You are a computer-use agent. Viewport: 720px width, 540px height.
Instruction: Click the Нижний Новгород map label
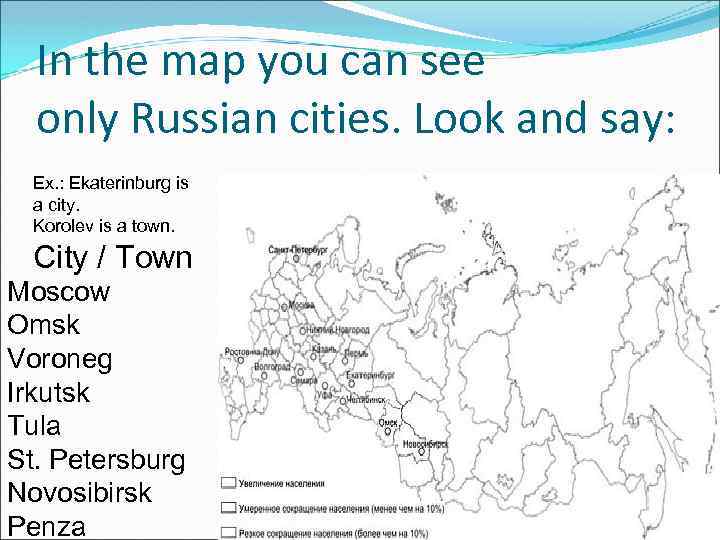(x=338, y=330)
